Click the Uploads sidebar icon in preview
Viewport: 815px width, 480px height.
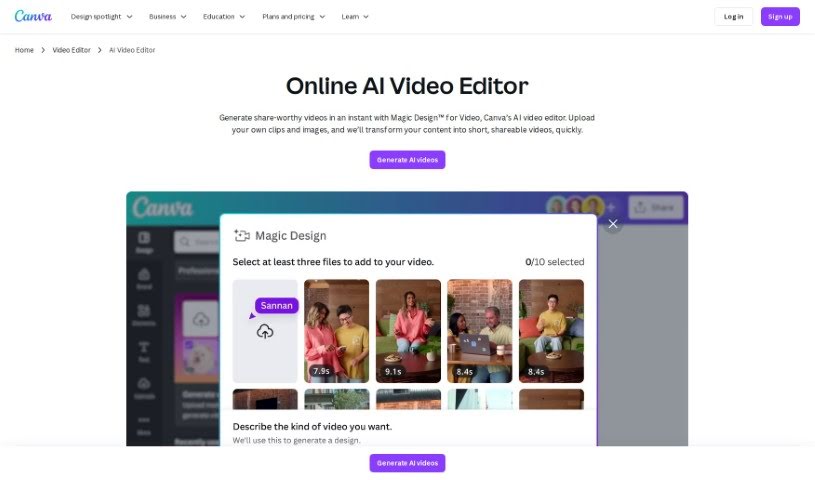tap(144, 388)
